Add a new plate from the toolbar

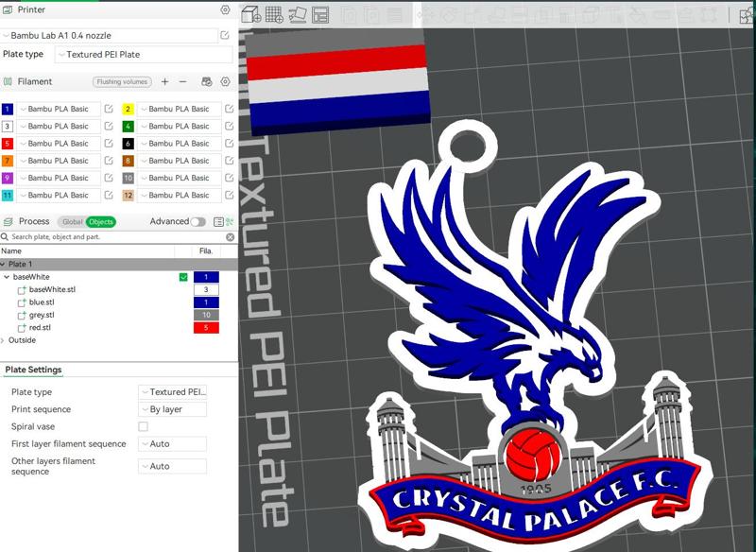pos(274,13)
